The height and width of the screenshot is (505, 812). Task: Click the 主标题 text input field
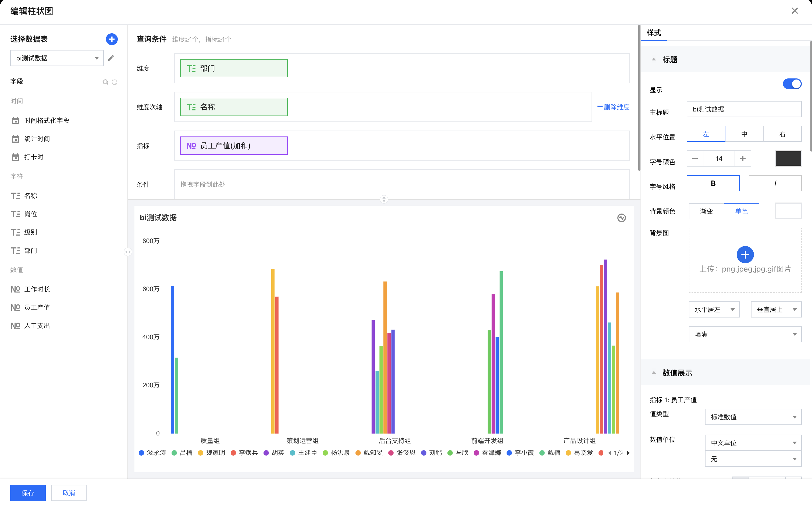tap(744, 109)
